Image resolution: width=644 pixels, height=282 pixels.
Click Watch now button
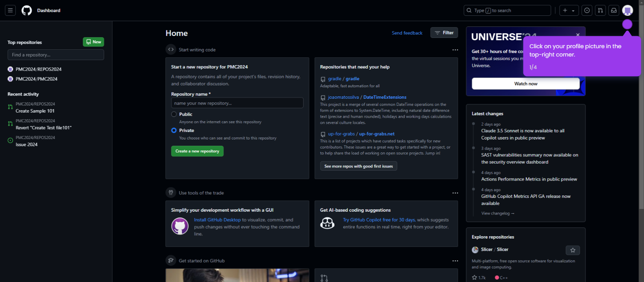click(x=526, y=84)
